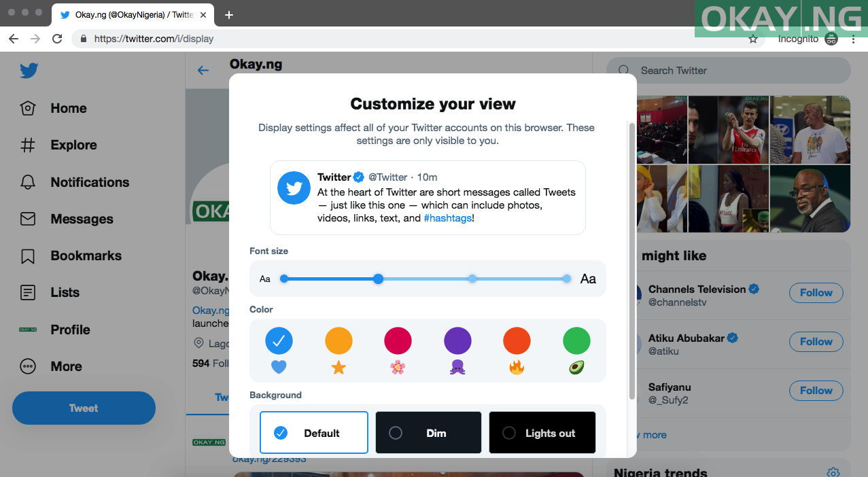
Task: Open Nigeria trends settings gear
Action: click(833, 472)
